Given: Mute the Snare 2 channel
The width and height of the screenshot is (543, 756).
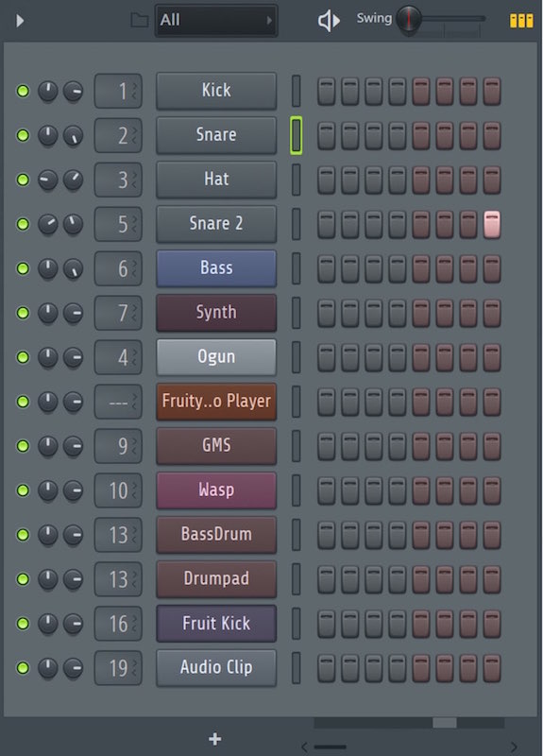Looking at the screenshot, I should click(x=23, y=224).
